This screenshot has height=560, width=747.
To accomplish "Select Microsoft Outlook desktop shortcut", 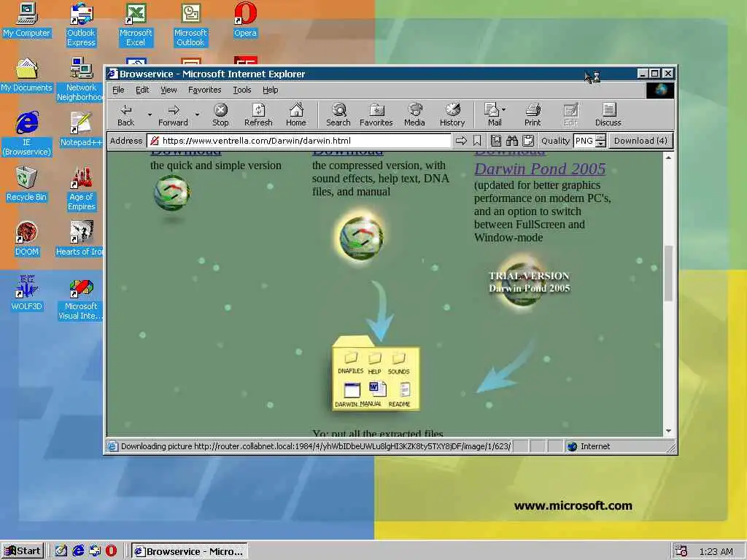I will [190, 25].
